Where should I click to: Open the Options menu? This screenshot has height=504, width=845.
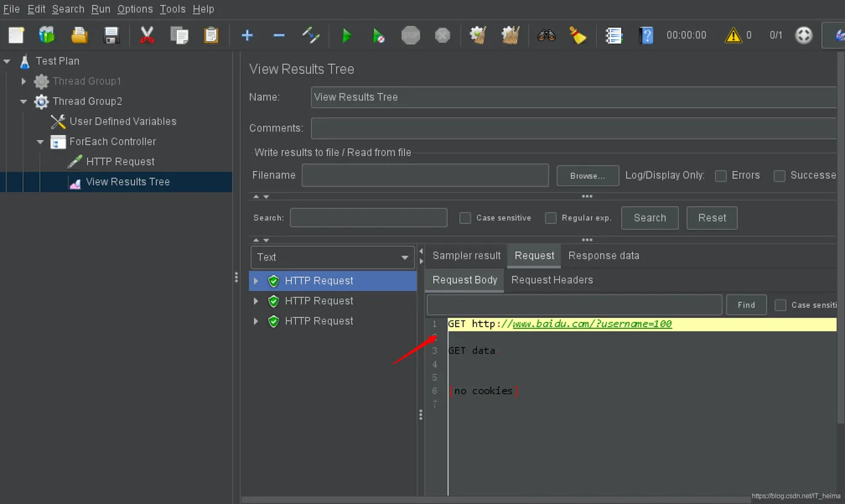[135, 9]
